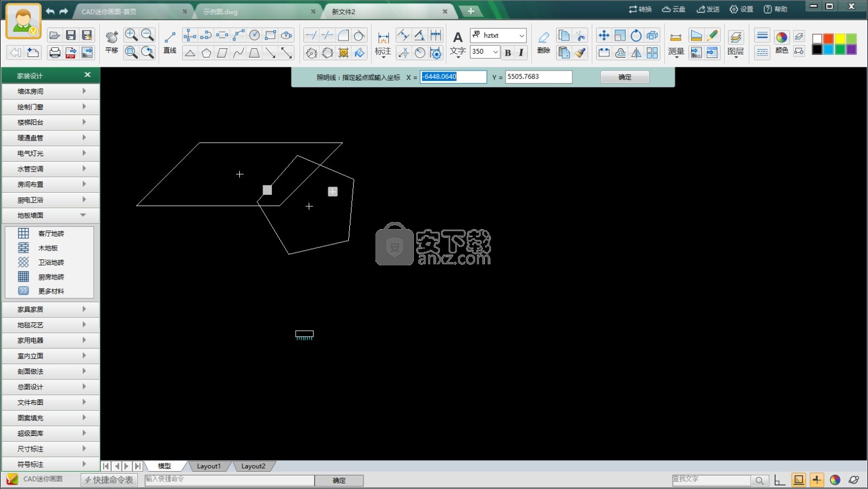The width and height of the screenshot is (868, 489).
Task: Expand the 家具家居 category
Action: coord(50,309)
